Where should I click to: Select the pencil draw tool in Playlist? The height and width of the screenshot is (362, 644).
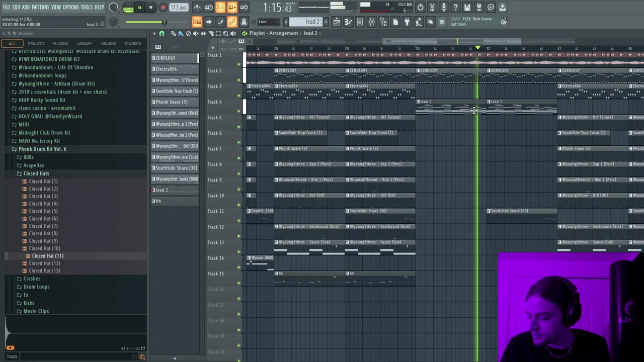(174, 34)
